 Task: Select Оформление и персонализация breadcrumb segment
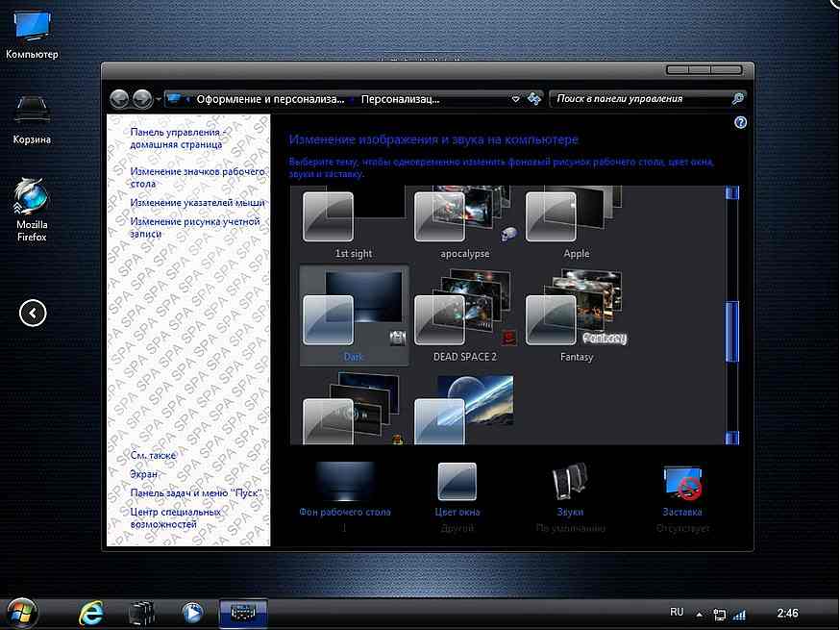coord(269,98)
